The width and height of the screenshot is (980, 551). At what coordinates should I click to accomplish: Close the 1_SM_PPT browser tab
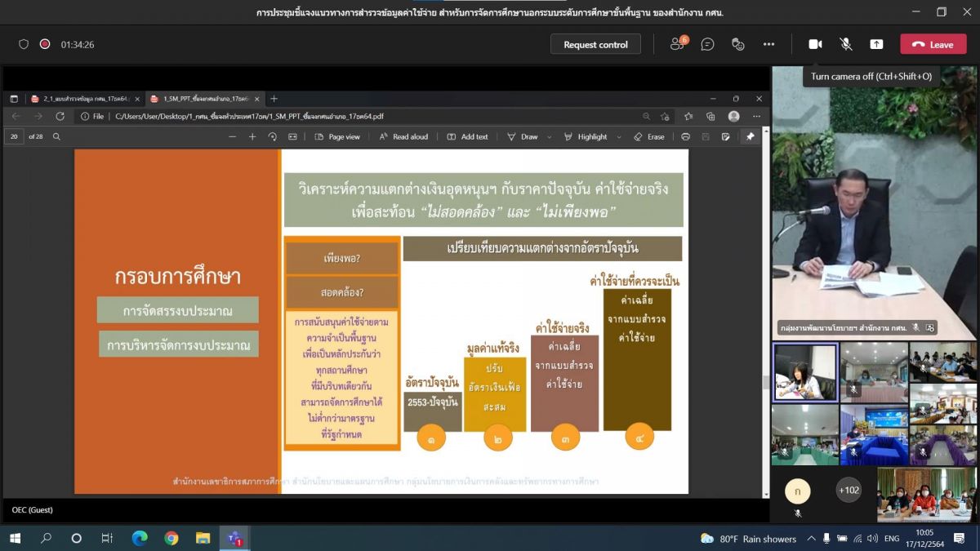point(256,99)
